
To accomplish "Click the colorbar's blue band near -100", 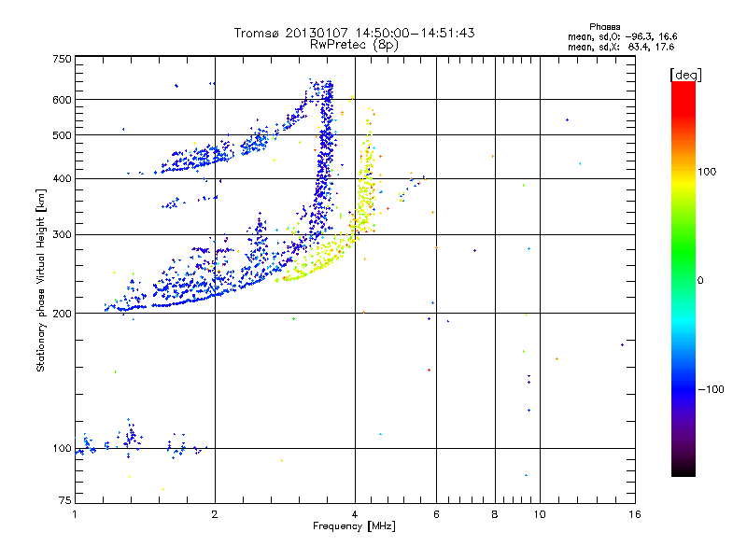I will (684, 389).
